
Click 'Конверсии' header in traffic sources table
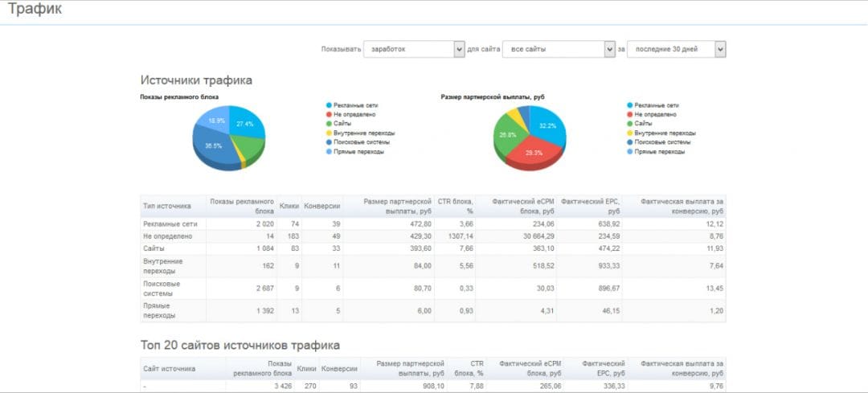(x=321, y=206)
